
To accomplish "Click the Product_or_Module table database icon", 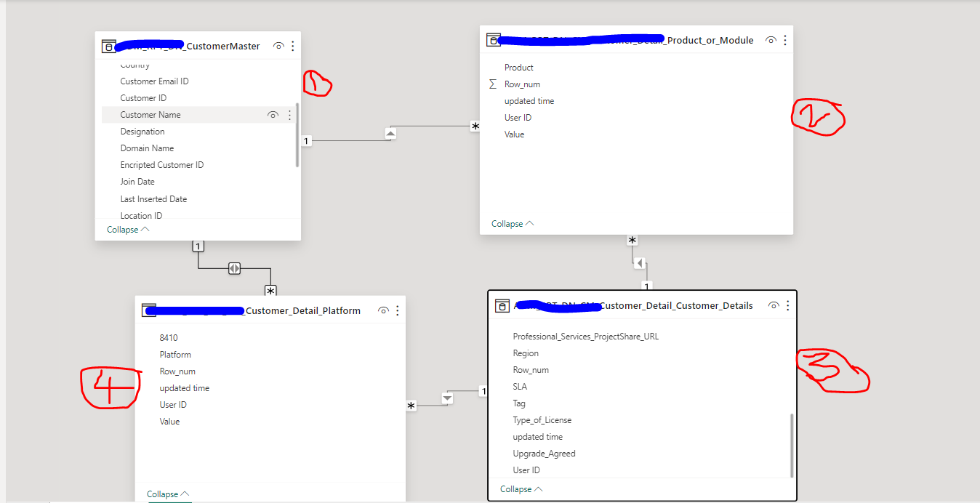I will pos(493,40).
